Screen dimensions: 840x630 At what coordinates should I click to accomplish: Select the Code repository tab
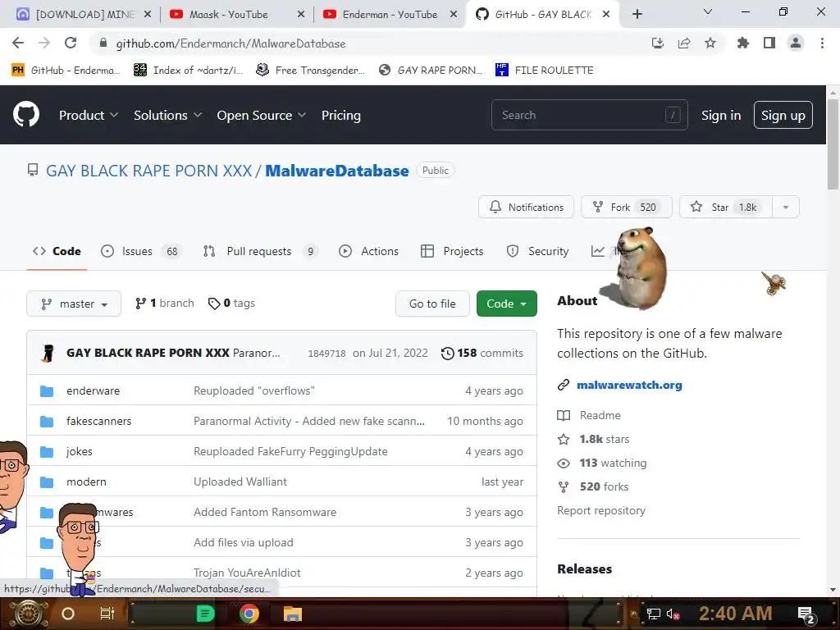pyautogui.click(x=57, y=251)
